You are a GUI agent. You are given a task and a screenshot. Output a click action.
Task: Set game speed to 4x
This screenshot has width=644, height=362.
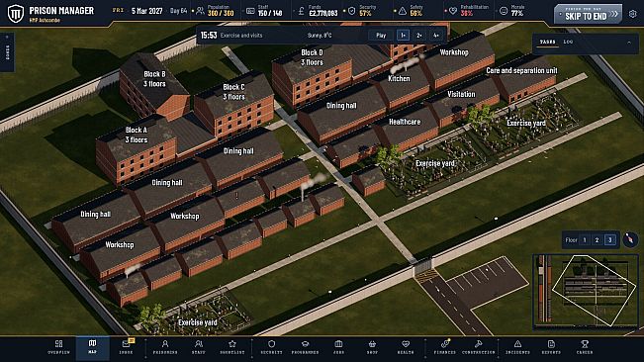tap(436, 36)
